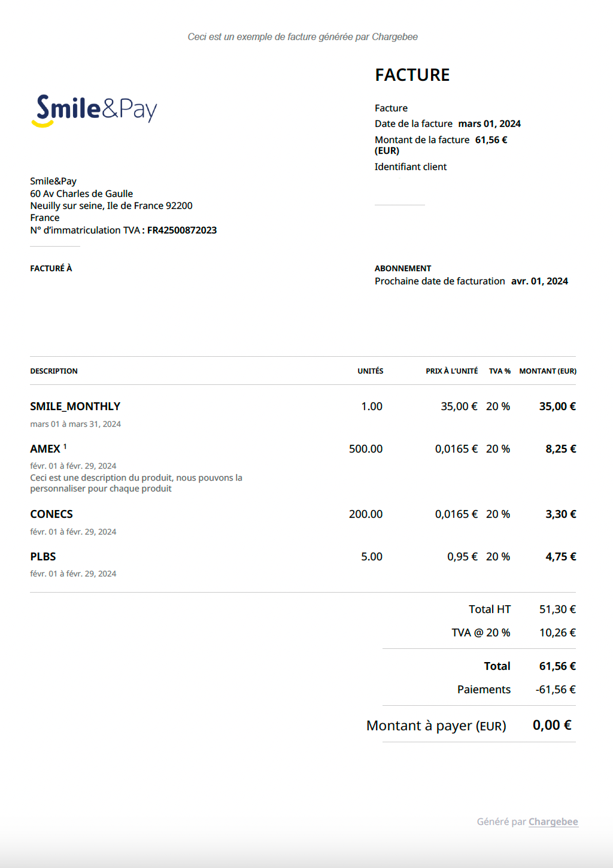Screen dimensions: 613x868
Task: Click the Montant à payer 0,00 €
Action: tap(551, 726)
